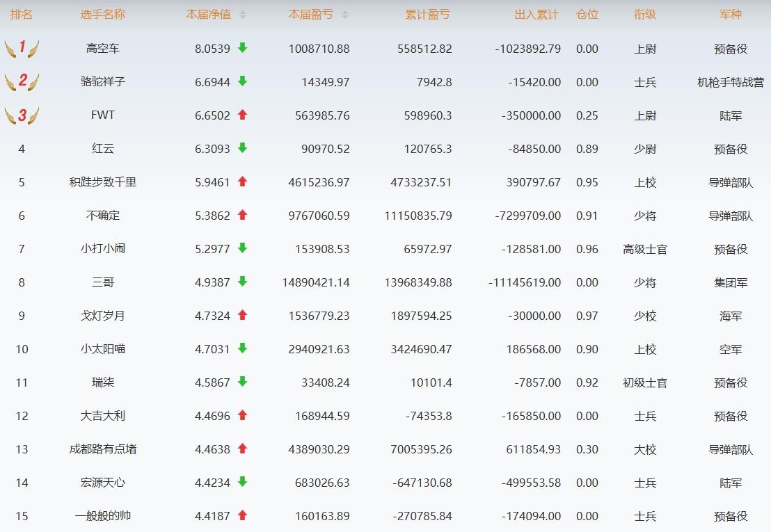Click the 选手名称 column header
This screenshot has height=532, width=771.
[102, 15]
